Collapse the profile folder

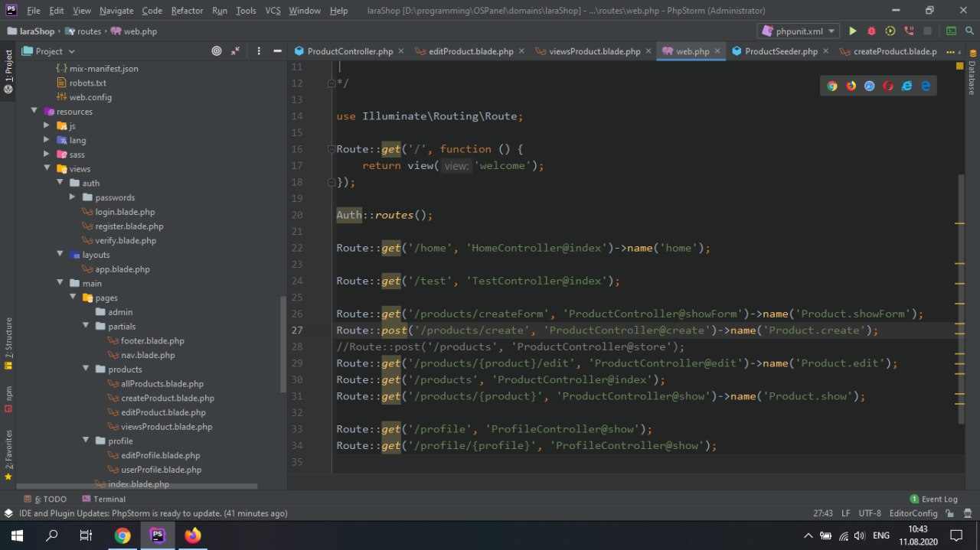coord(85,441)
